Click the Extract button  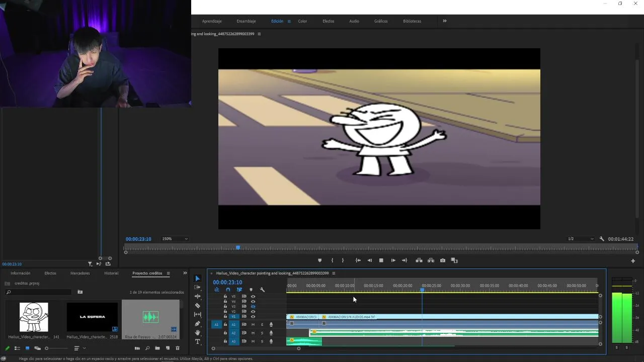(431, 260)
